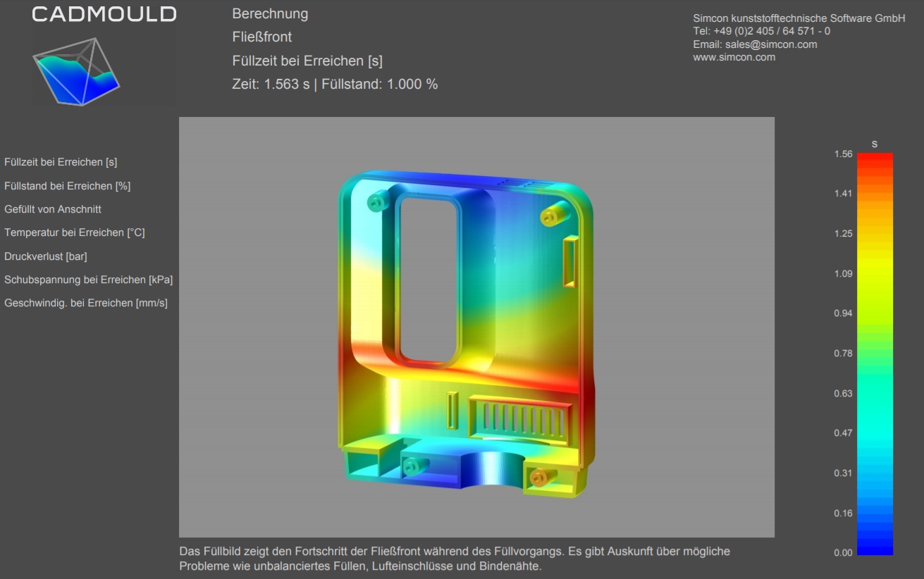Click the Fließfront subtitle
This screenshot has height=579, width=924.
[261, 37]
